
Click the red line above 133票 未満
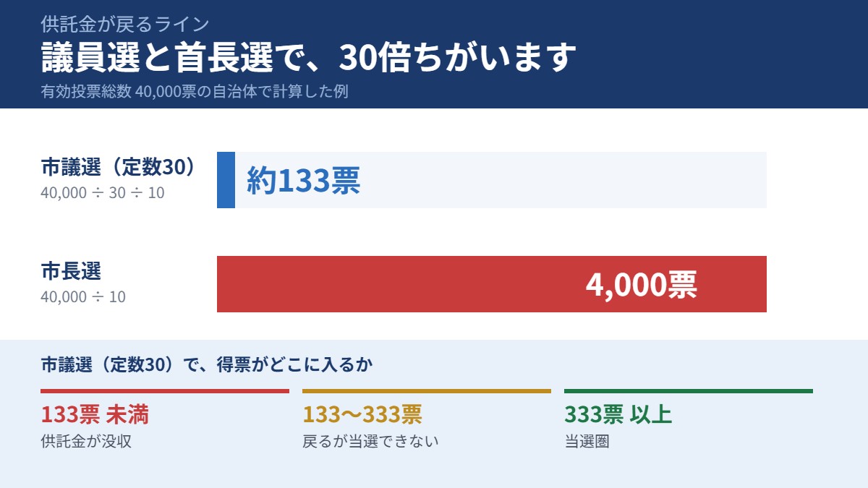pyautogui.click(x=165, y=391)
